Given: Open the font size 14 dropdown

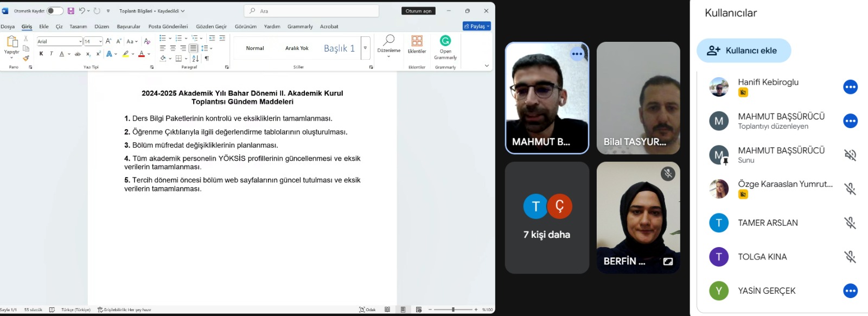Looking at the screenshot, I should [100, 41].
